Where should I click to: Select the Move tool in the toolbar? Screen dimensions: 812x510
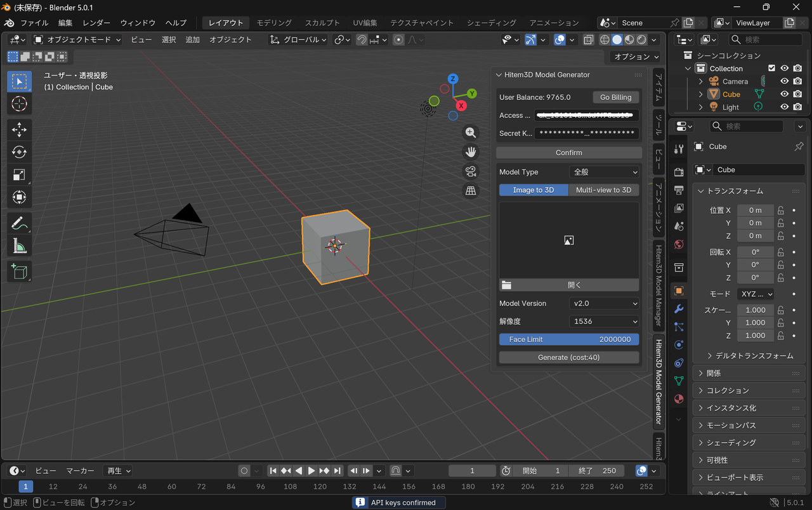click(19, 130)
